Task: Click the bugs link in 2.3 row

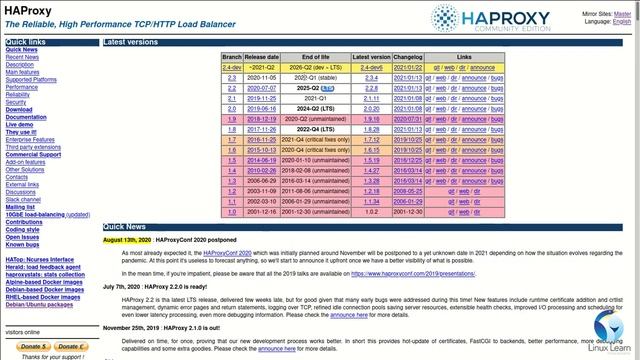Action: point(497,78)
